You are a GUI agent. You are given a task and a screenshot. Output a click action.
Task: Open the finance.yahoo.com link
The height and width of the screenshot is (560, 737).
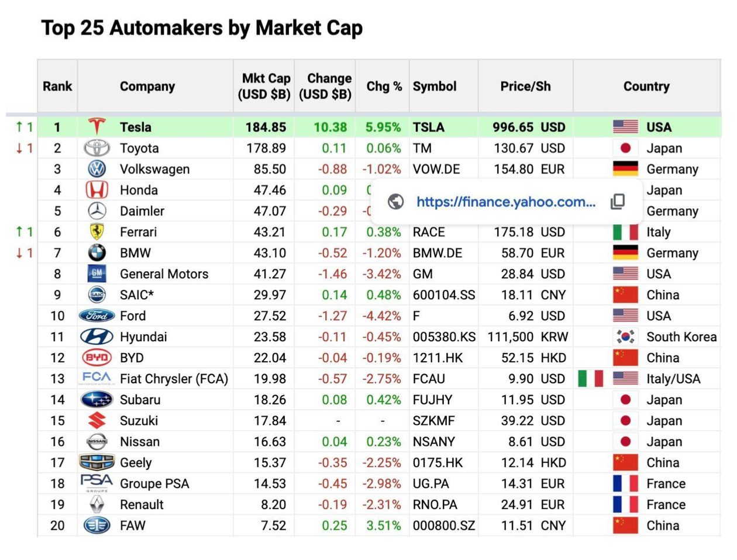click(x=506, y=202)
